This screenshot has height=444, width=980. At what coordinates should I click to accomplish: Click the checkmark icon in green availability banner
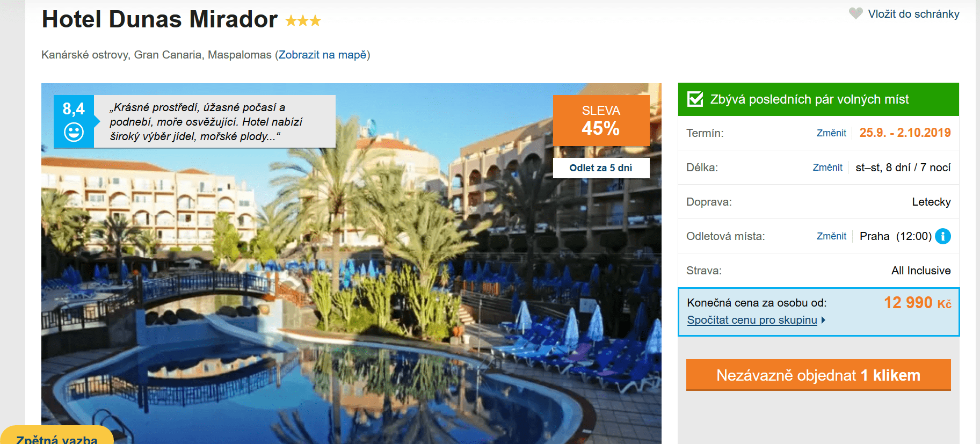695,99
